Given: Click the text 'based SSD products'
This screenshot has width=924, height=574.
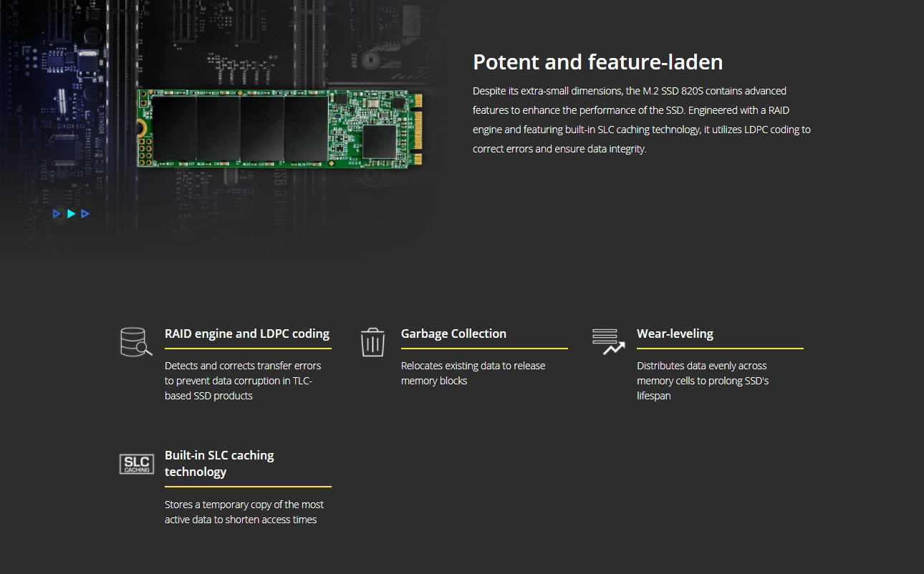Looking at the screenshot, I should (208, 396).
